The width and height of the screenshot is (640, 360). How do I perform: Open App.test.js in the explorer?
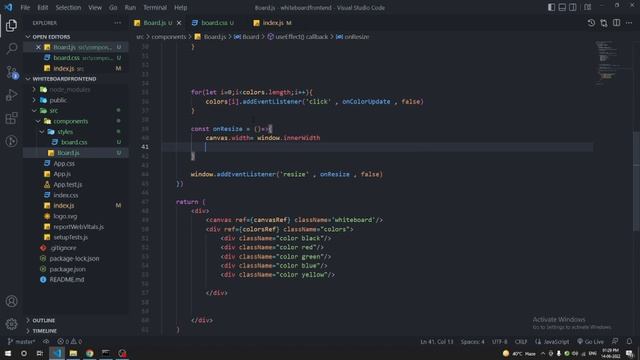(x=76, y=184)
